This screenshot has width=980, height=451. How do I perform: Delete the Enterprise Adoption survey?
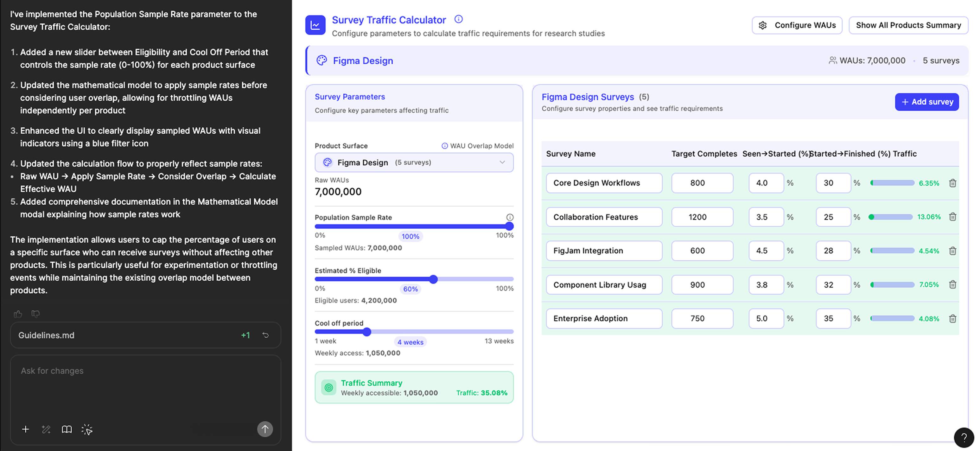[x=952, y=318]
